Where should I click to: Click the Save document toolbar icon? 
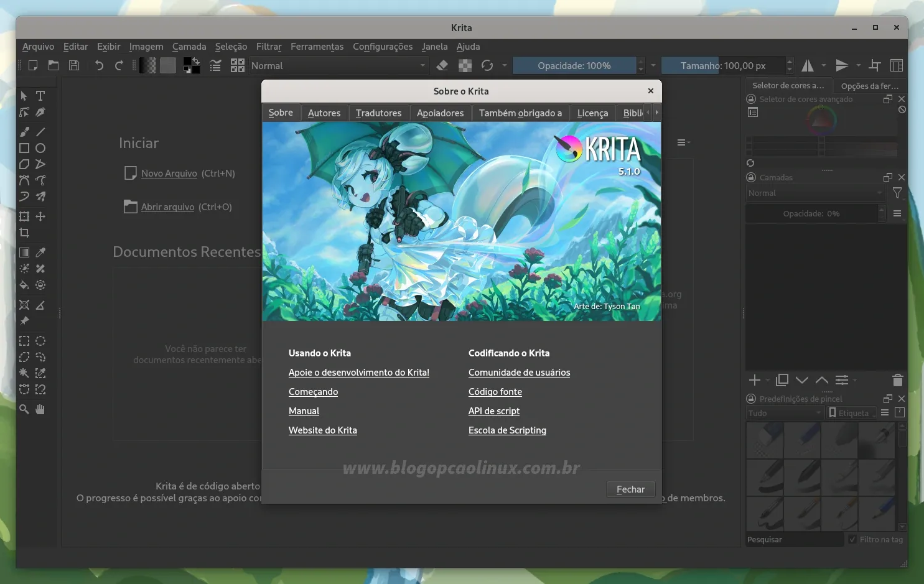74,65
